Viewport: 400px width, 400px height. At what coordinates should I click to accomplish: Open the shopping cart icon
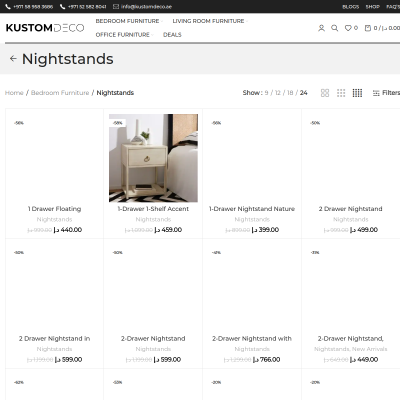point(368,28)
